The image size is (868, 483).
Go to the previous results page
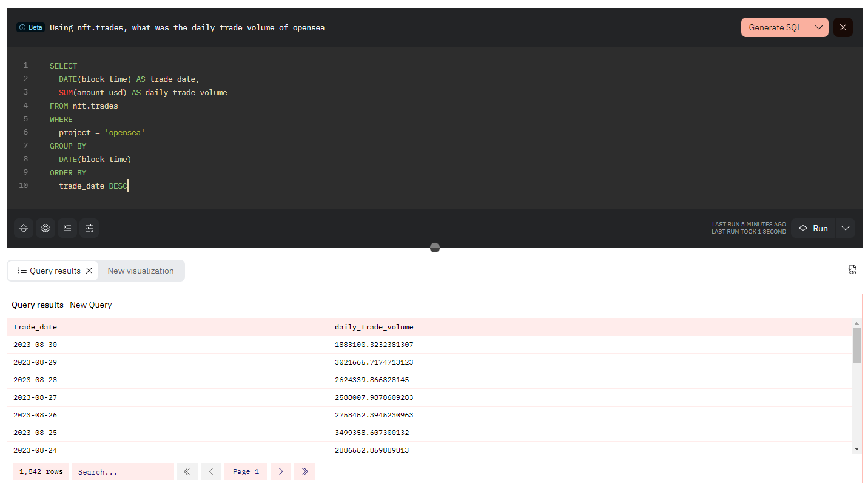coord(211,471)
